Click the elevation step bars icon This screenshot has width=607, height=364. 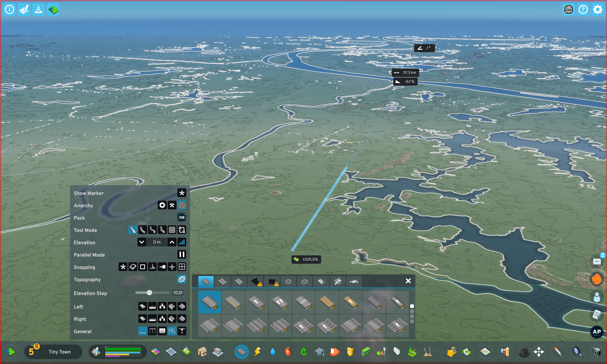point(181,242)
